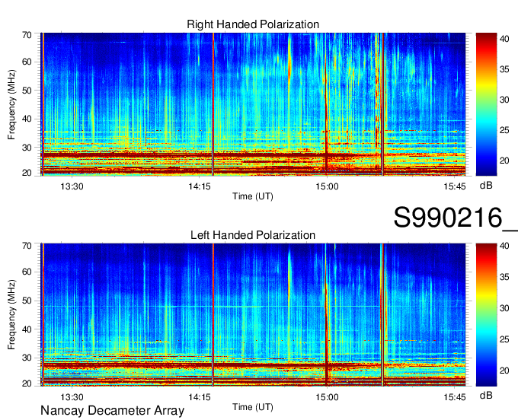This screenshot has height=420, width=518.
Task: Click the "Left Handed Polarization" plot title
Action: tap(253, 235)
